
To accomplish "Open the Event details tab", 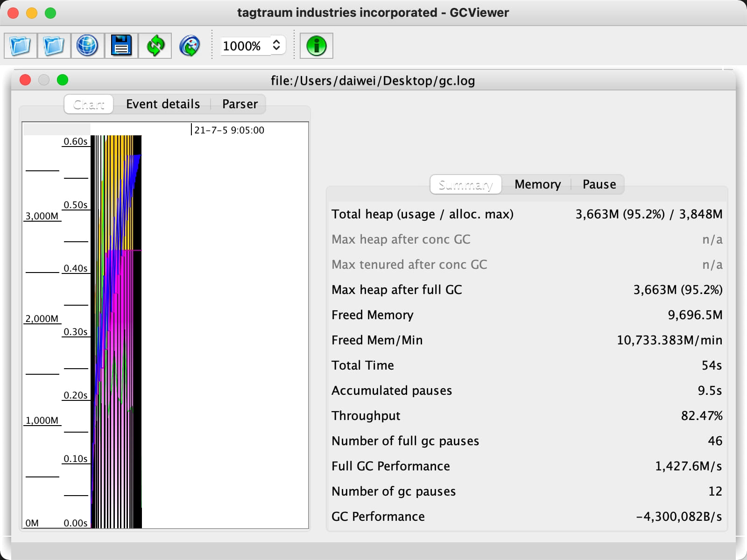I will click(x=163, y=104).
